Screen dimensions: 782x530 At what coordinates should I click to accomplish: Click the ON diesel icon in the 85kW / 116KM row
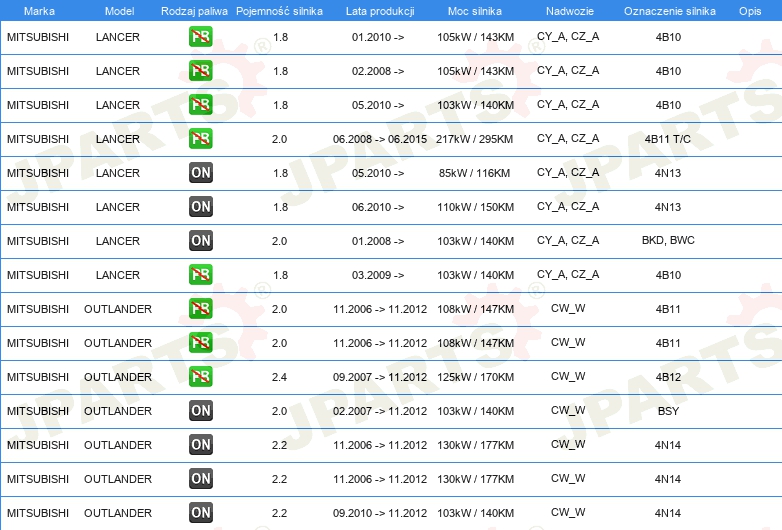pos(200,173)
